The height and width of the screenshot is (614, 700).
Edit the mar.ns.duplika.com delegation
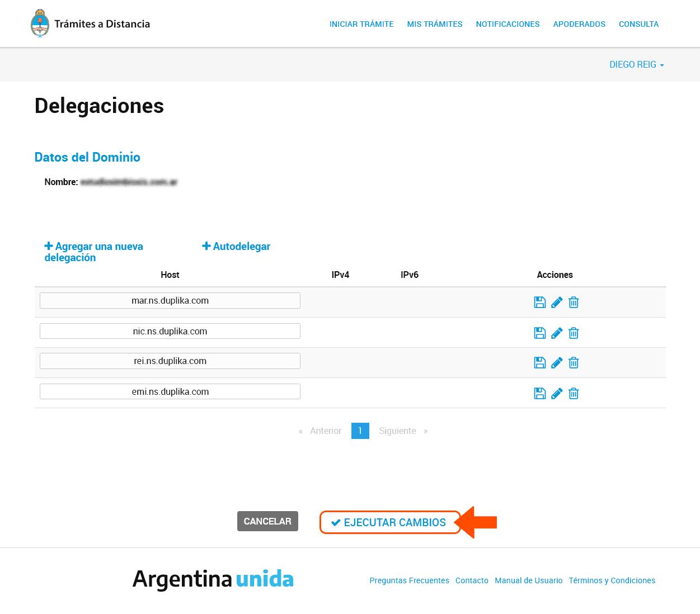pyautogui.click(x=556, y=302)
